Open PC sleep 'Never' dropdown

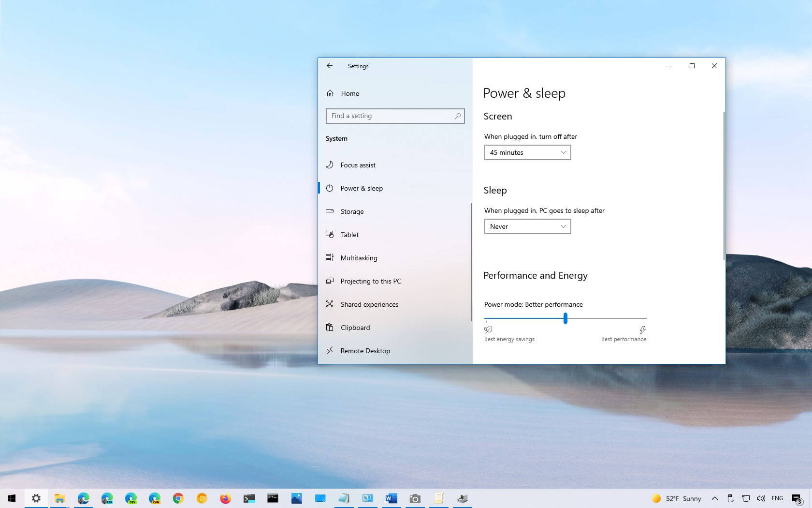pyautogui.click(x=527, y=226)
